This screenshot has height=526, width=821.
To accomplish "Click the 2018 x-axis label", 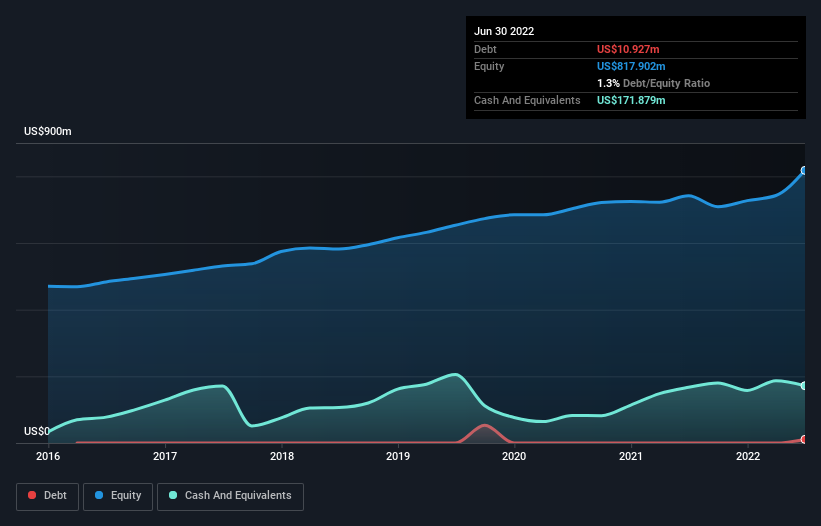I will pos(282,456).
